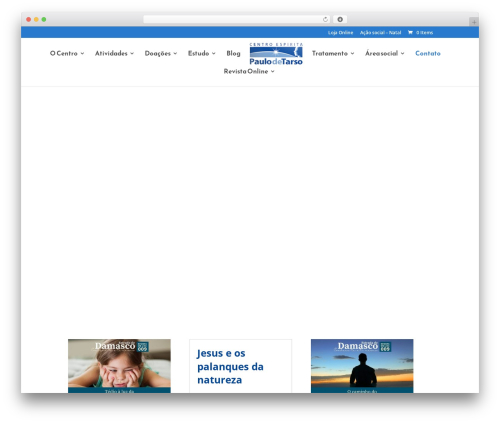Open the 0 Items cart link
This screenshot has width=500, height=423.
(x=420, y=32)
